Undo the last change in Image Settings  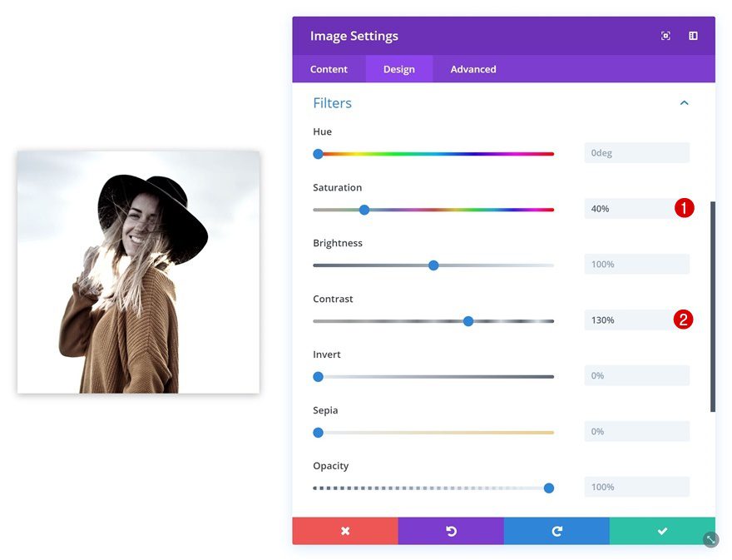coord(451,530)
